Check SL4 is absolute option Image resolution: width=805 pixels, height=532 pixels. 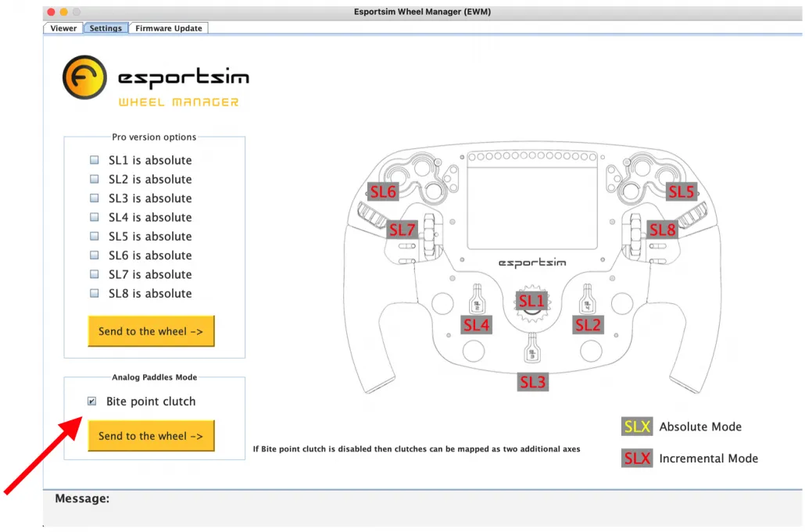pyautogui.click(x=95, y=217)
